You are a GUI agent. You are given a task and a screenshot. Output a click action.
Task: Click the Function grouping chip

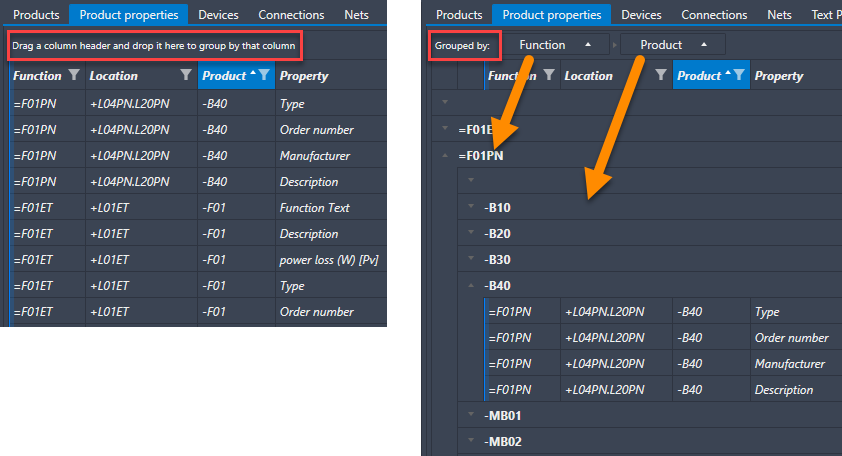pyautogui.click(x=543, y=45)
